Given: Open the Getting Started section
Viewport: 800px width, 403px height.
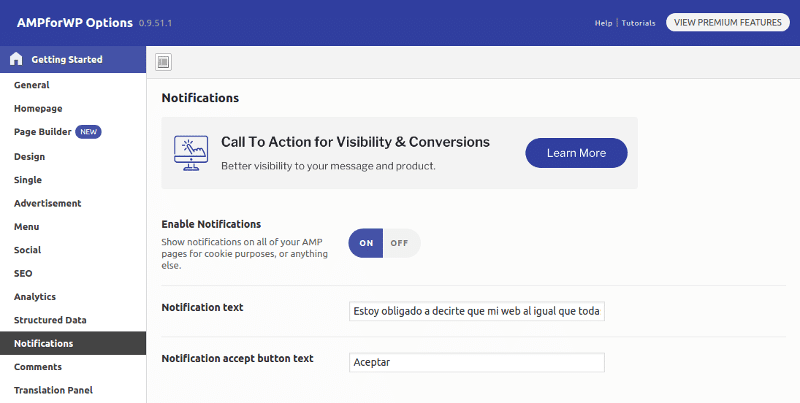Looking at the screenshot, I should click(x=73, y=59).
